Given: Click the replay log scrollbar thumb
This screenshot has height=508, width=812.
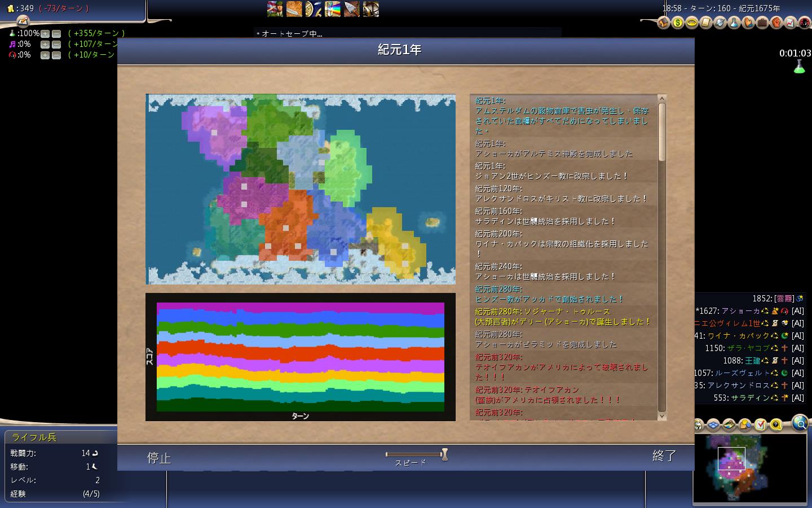Looking at the screenshot, I should (662, 132).
